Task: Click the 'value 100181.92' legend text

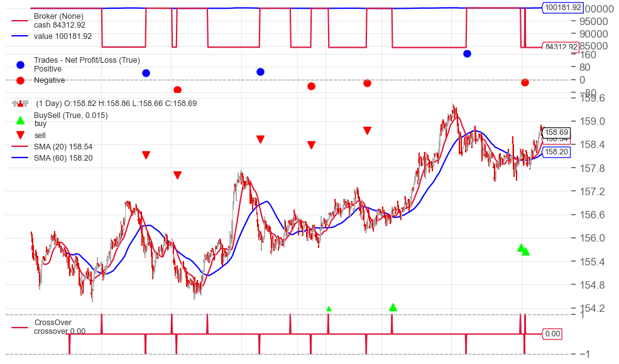Action: 63,36
